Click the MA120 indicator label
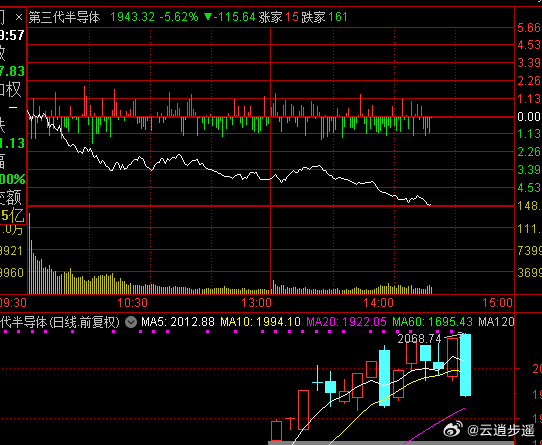 point(496,322)
